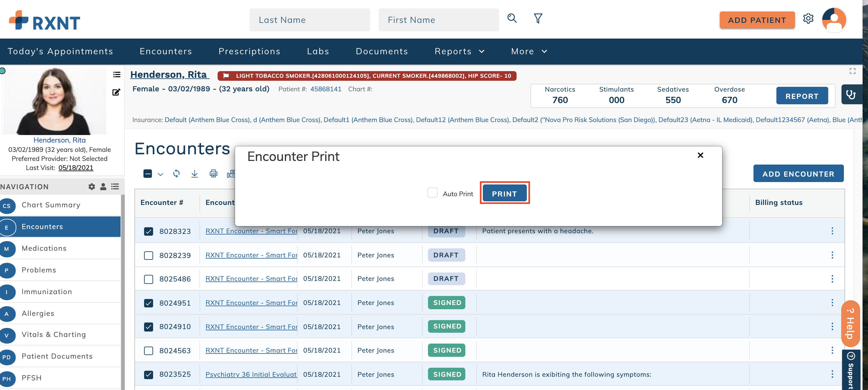Screen dimensions: 868x390
Task: Open row menu for encounter 8025486
Action: [x=832, y=279]
